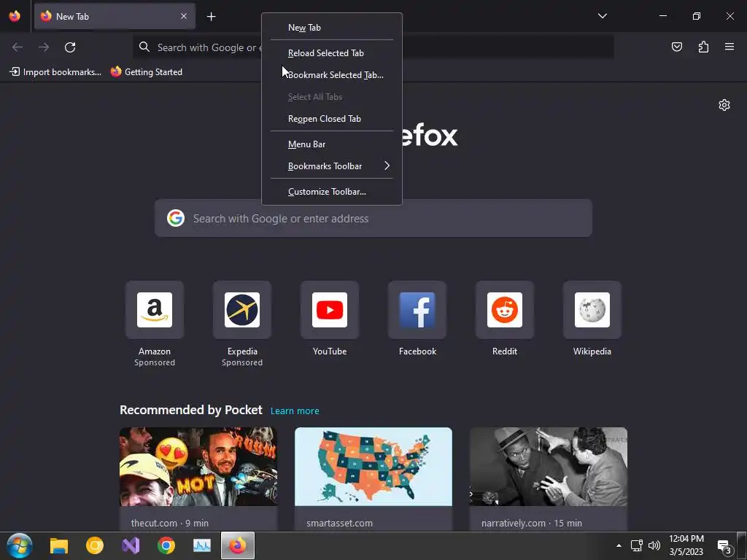Click thecut.com · 9 min caption
The width and height of the screenshot is (747, 560).
(x=170, y=523)
